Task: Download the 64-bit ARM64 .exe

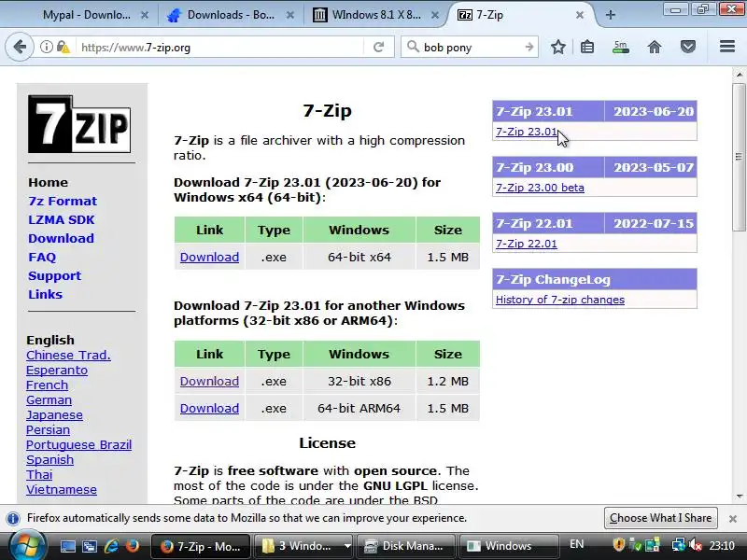Action: pyautogui.click(x=209, y=409)
